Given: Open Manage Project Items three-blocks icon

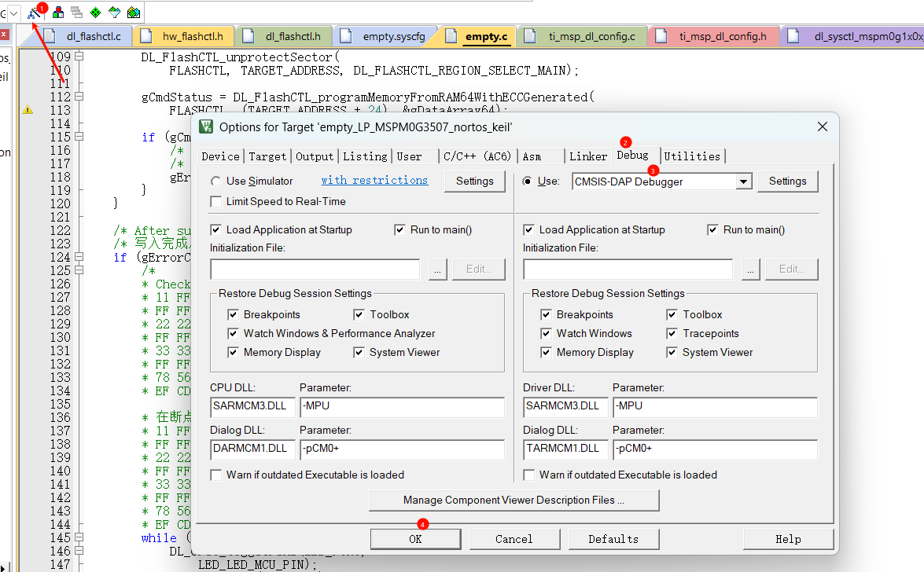Looking at the screenshot, I should 58,13.
